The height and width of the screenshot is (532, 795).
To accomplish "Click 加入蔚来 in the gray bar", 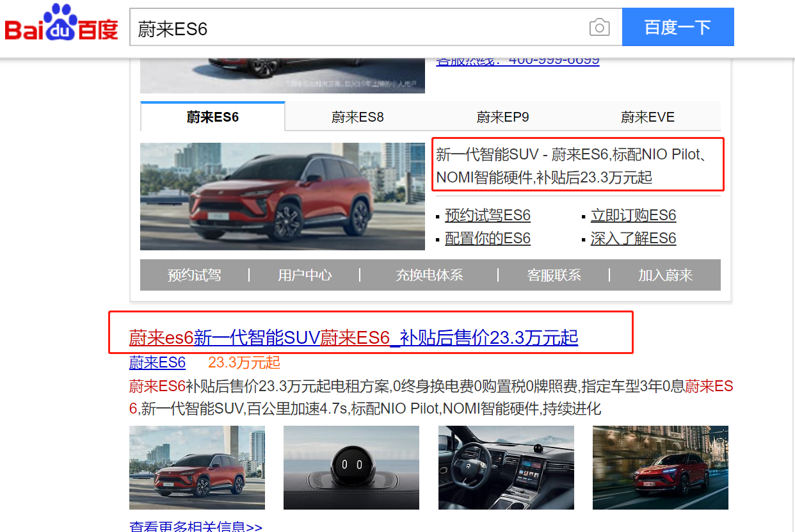I will 666,275.
